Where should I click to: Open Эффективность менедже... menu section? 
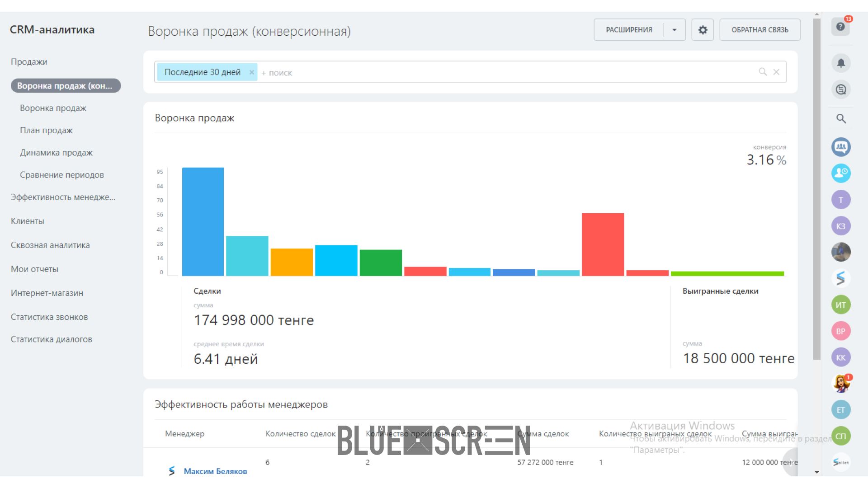coord(63,197)
